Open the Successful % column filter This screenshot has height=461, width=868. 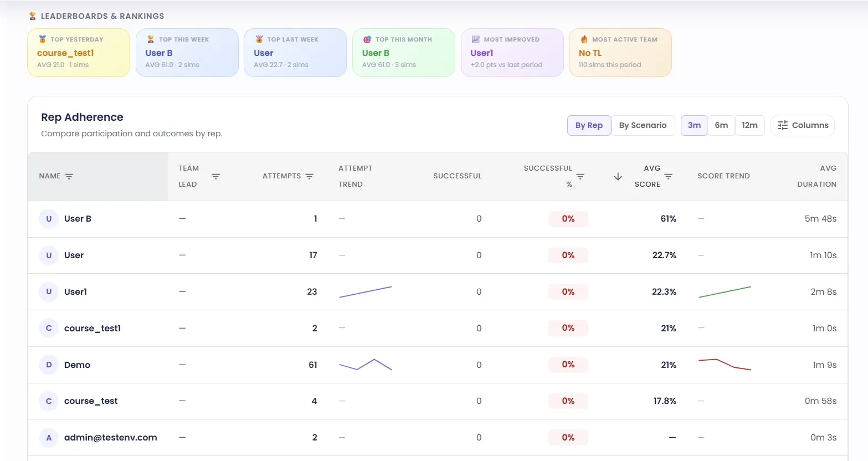coord(580,176)
